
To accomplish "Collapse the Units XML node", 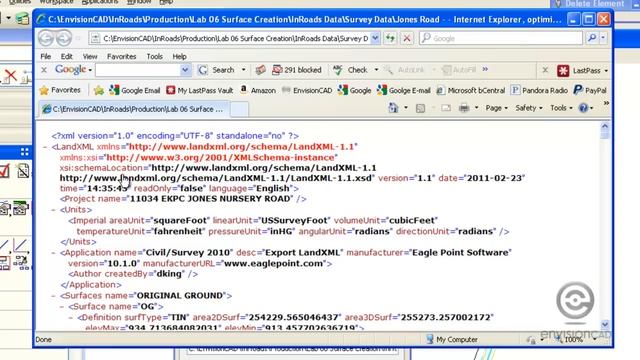I will click(x=53, y=210).
